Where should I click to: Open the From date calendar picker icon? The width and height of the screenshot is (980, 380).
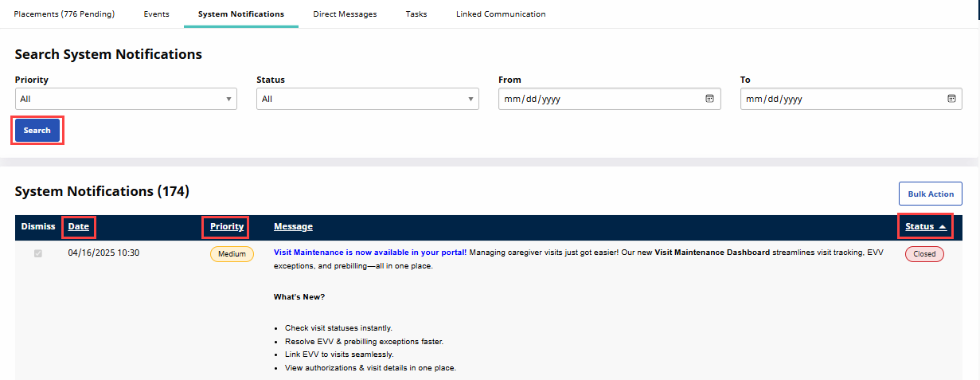(709, 99)
